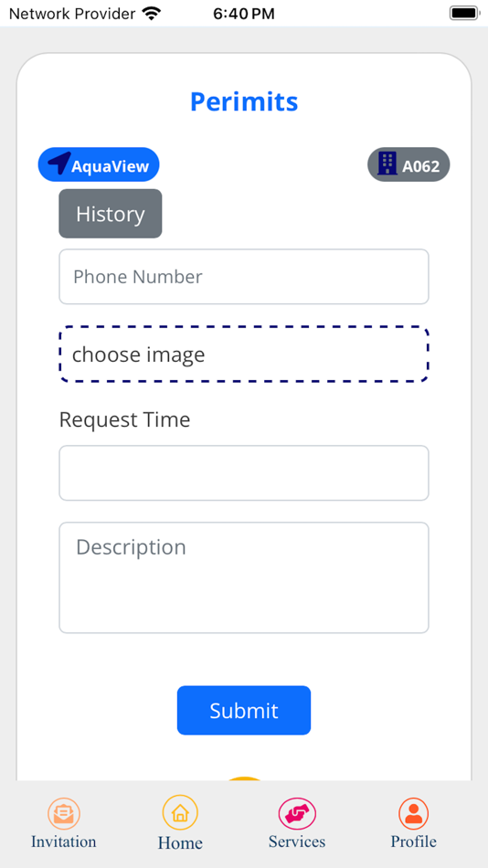This screenshot has width=488, height=868.
Task: Tap the battery indicator icon
Action: (463, 13)
